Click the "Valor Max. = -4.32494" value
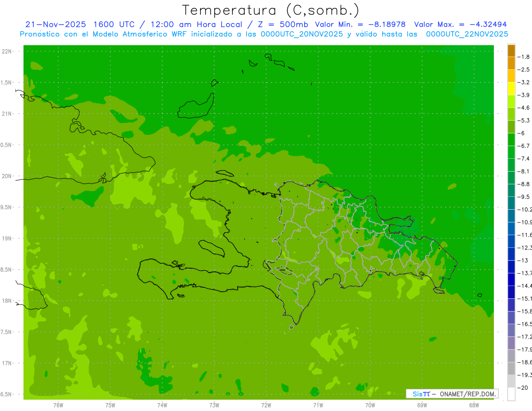The width and height of the screenshot is (532, 411). pos(460,24)
